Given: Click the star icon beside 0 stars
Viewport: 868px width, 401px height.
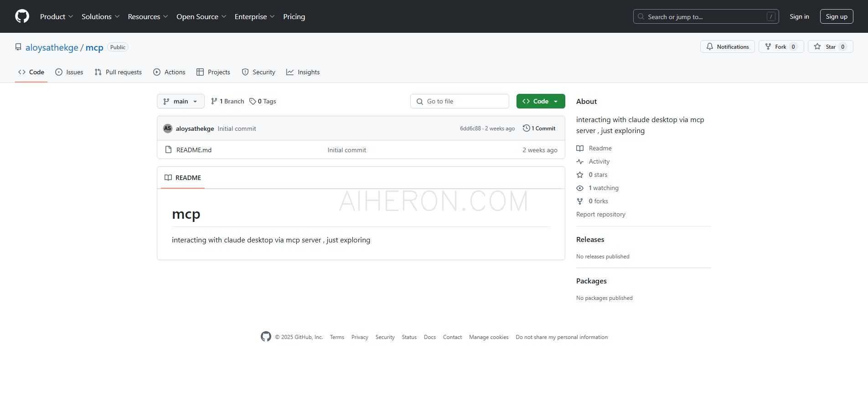Looking at the screenshot, I should [580, 175].
